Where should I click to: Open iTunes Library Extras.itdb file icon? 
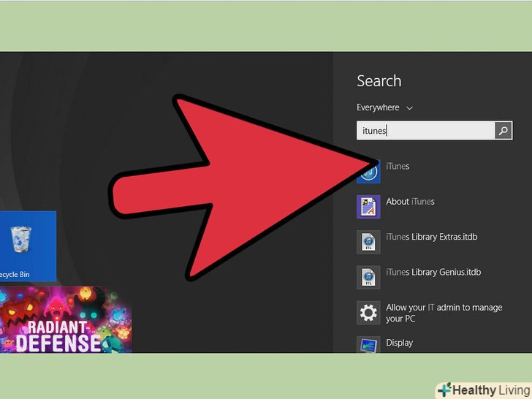[368, 242]
